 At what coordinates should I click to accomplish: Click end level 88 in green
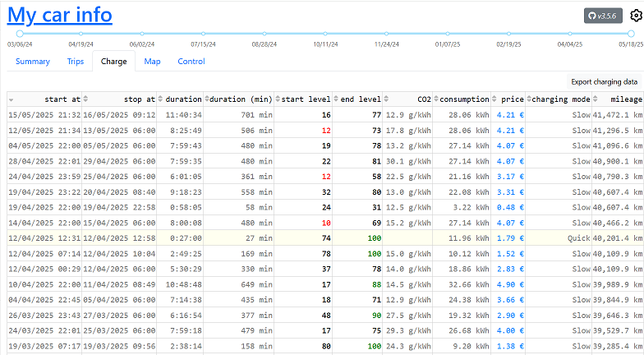(x=357, y=284)
